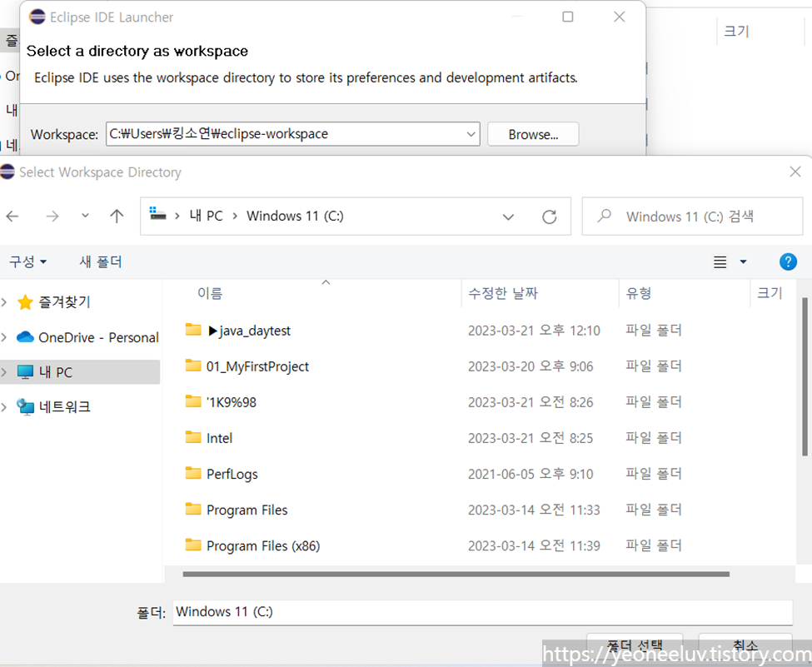Screen dimensions: 812x667
Task: Sort by 수정한 날짜 column header
Action: click(503, 294)
